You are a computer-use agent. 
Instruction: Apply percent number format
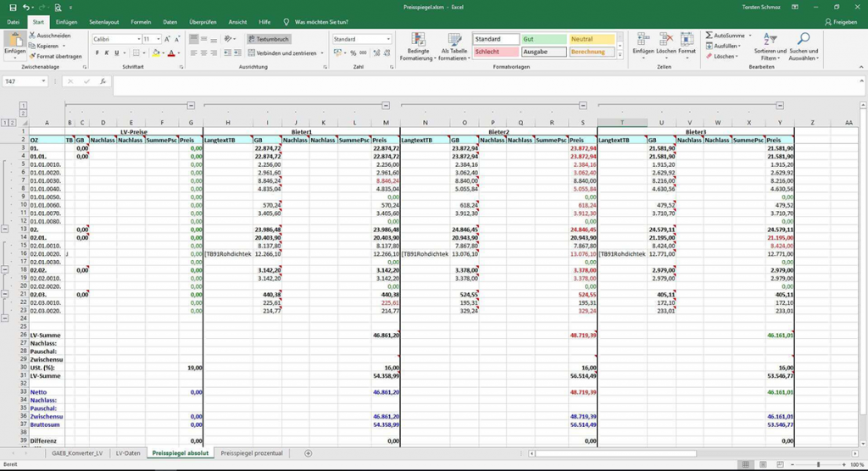point(353,53)
